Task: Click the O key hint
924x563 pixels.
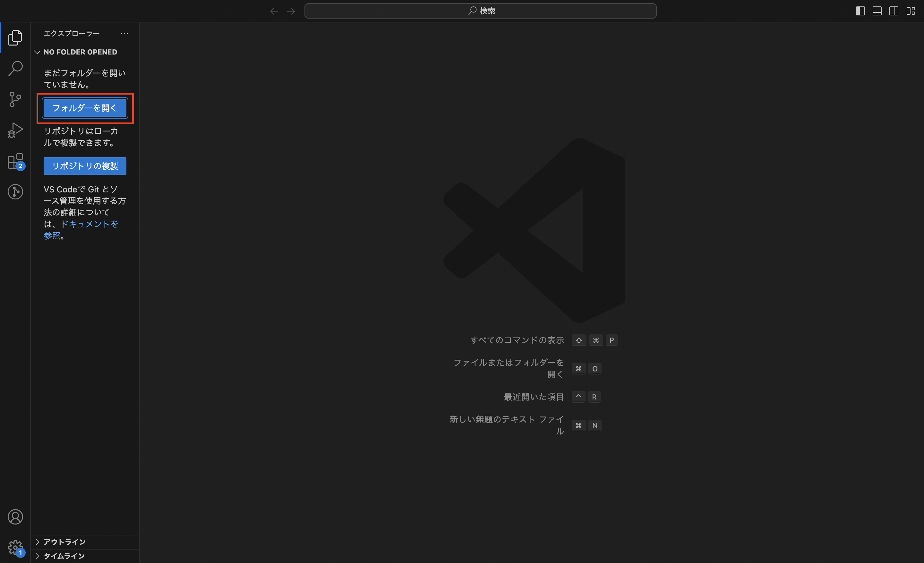Action: tap(595, 369)
